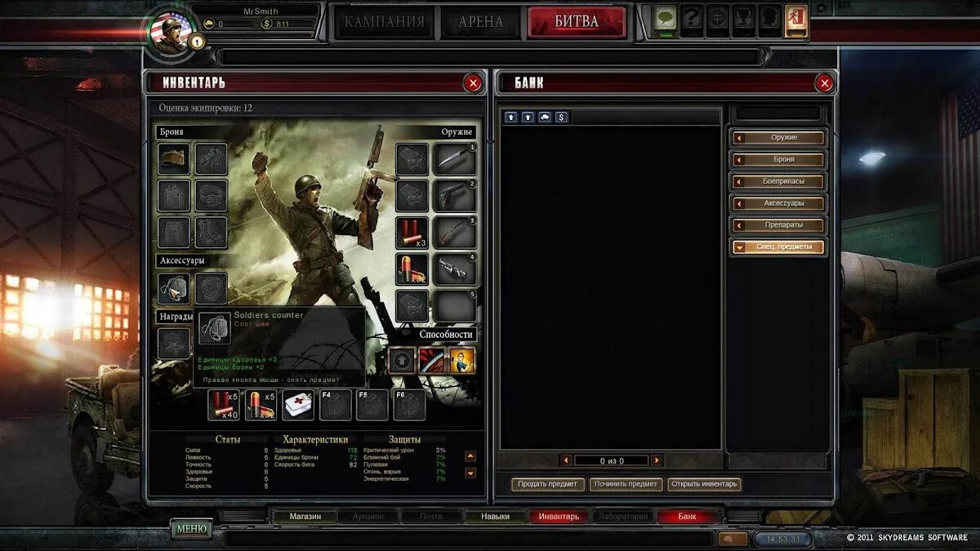
Task: Open the БИТВА tab
Action: pyautogui.click(x=577, y=22)
